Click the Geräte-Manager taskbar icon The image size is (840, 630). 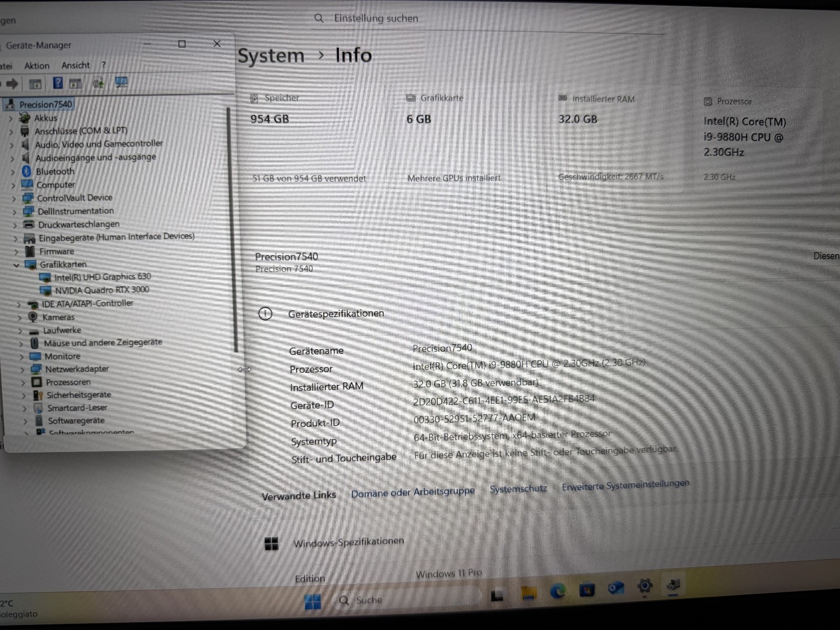coord(673,585)
